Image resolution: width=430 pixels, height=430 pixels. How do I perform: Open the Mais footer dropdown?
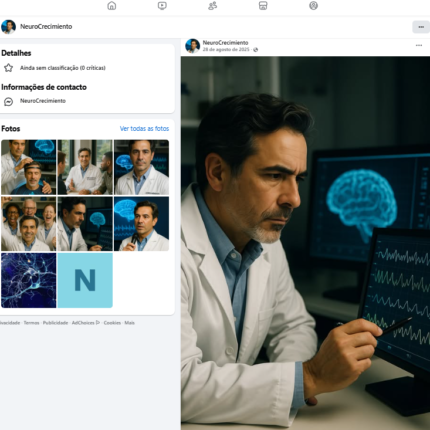(x=129, y=323)
